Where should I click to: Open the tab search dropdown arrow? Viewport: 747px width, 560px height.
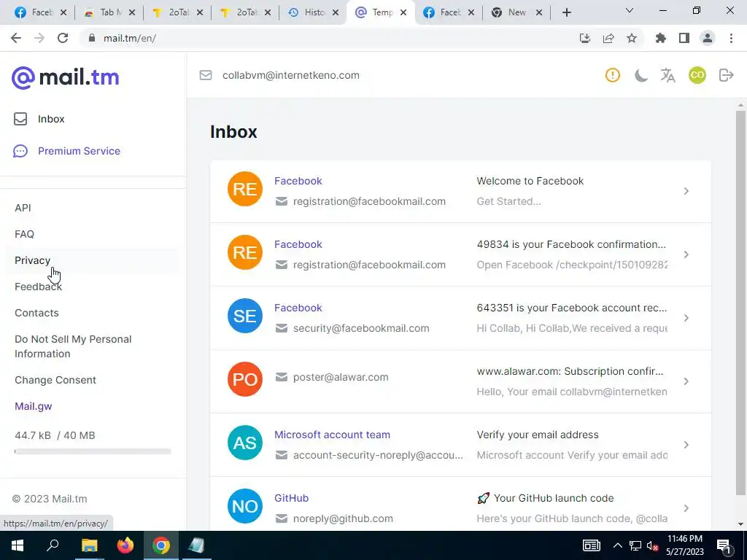630,10
